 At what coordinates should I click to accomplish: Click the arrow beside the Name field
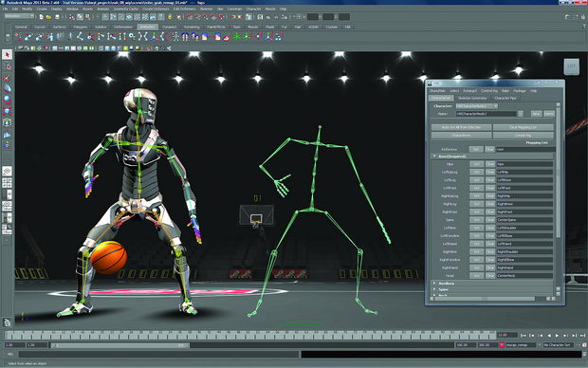point(521,113)
